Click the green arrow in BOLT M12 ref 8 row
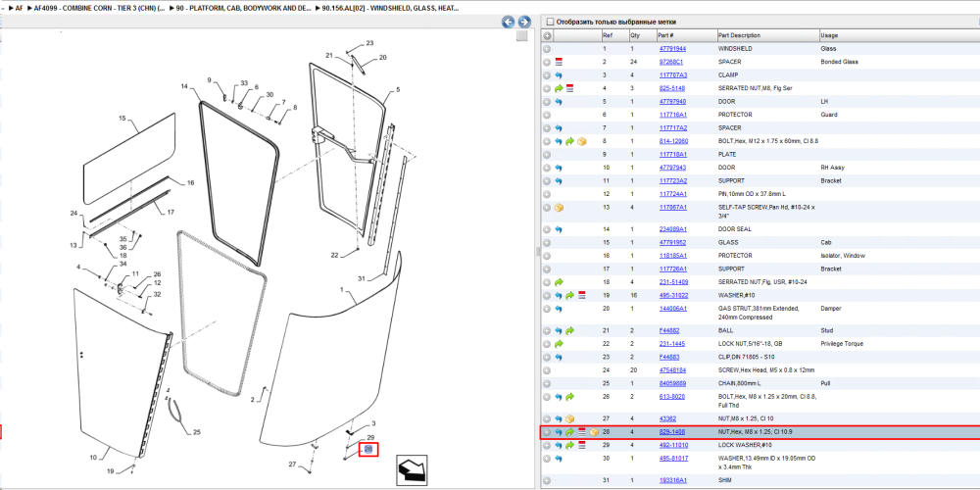This screenshot has height=490, width=980. 570,141
